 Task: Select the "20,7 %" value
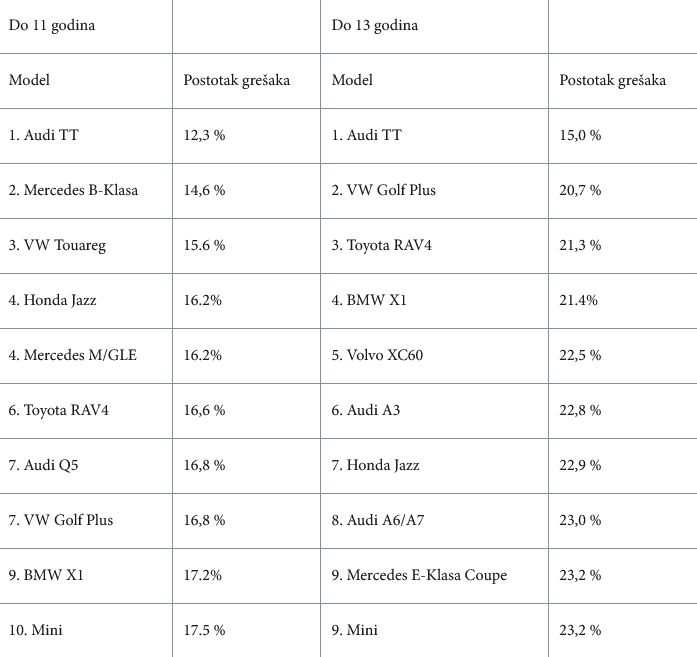[581, 190]
